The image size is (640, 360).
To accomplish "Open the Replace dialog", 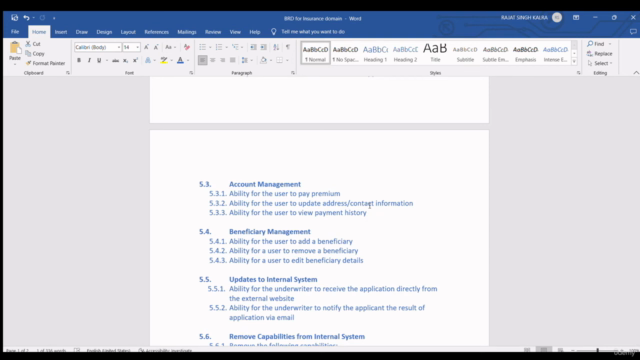I will click(x=600, y=53).
